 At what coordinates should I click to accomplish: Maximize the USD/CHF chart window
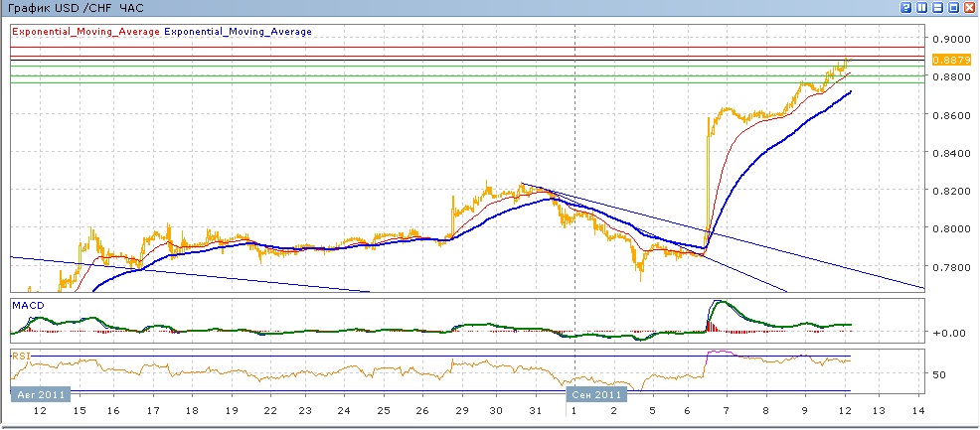tap(954, 8)
